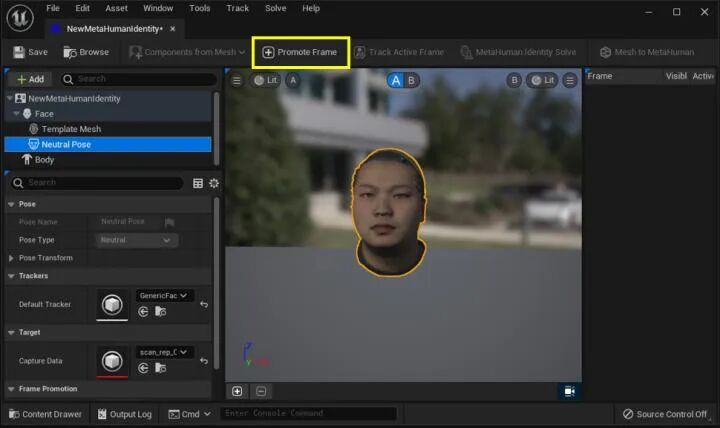This screenshot has width=720, height=428.
Task: Focus the components tree search field
Action: (139, 79)
